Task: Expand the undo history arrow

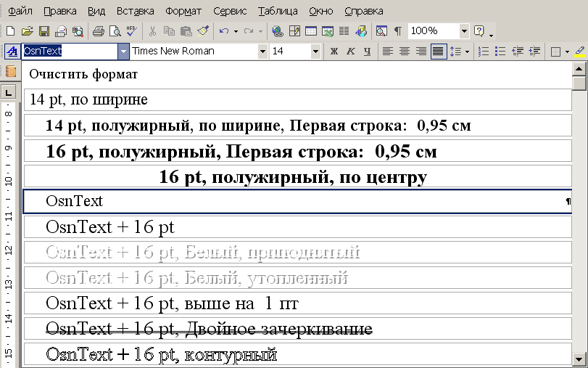Action: (x=236, y=31)
